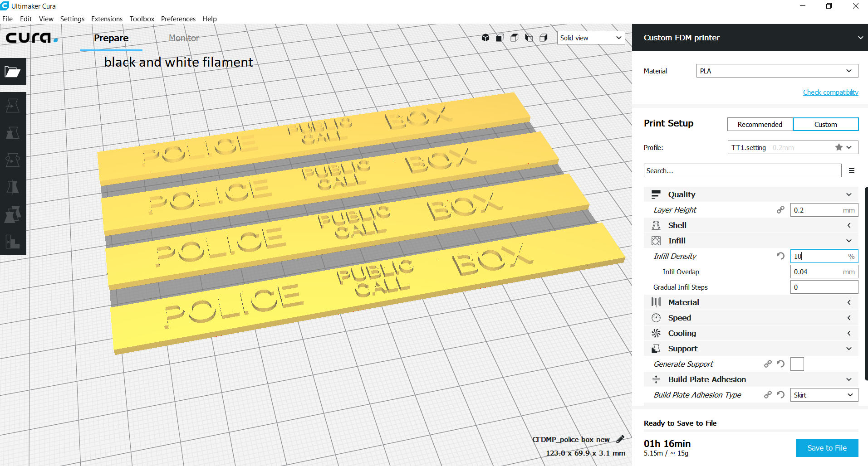Open the Solid view mode dropdown
The height and width of the screenshot is (466, 868).
pyautogui.click(x=591, y=38)
